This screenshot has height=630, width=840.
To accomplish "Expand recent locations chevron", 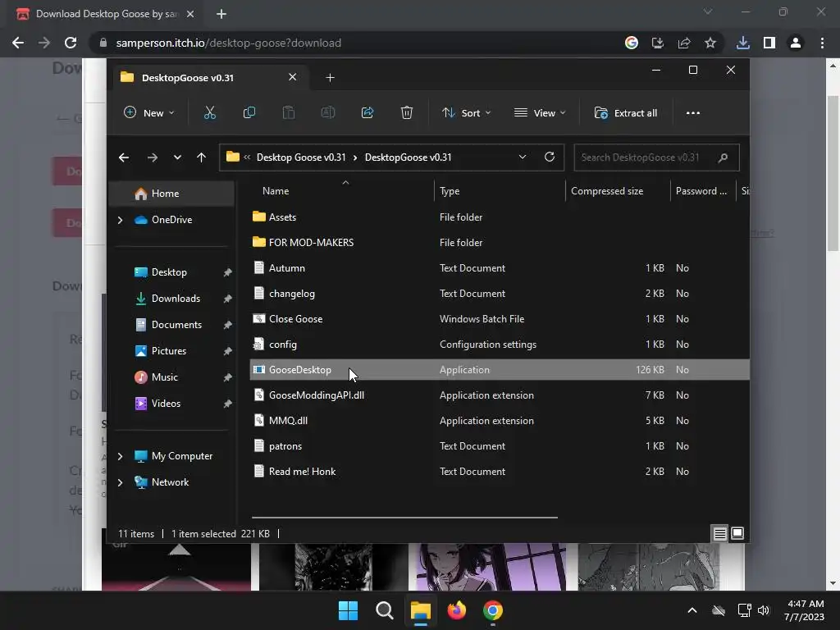I will point(177,157).
